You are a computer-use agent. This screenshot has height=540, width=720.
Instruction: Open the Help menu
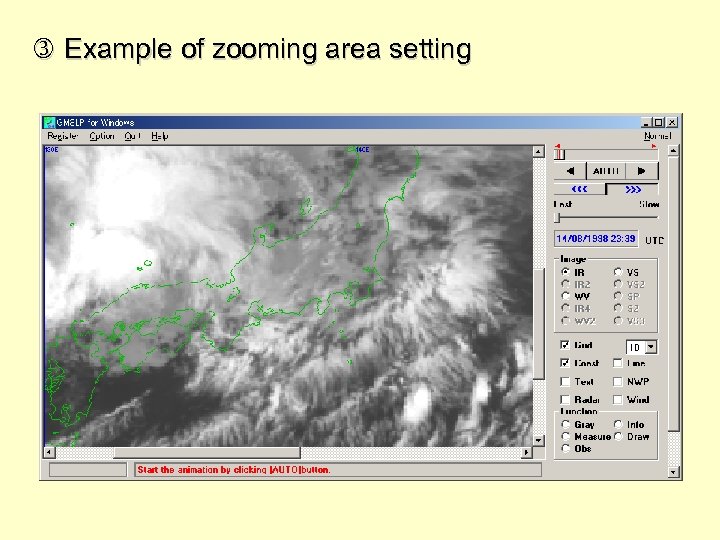[160, 136]
